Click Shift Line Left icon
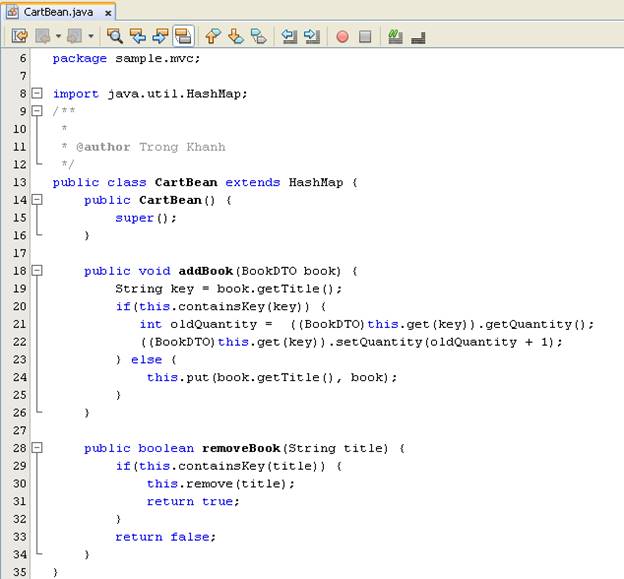This screenshot has width=624, height=579. (x=289, y=36)
